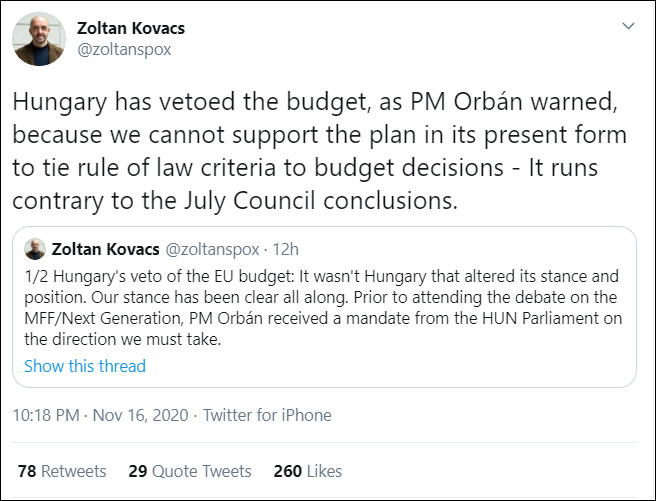
Task: View the 260 Likes list
Action: [307, 471]
